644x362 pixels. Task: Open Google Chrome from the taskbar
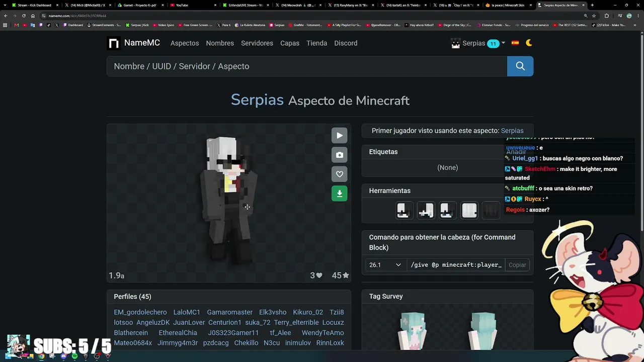[41, 356]
